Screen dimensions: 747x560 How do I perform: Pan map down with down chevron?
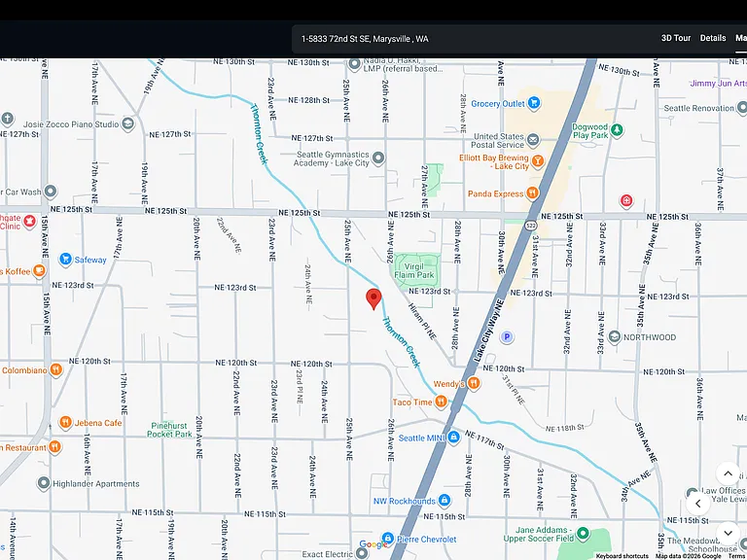(x=728, y=533)
